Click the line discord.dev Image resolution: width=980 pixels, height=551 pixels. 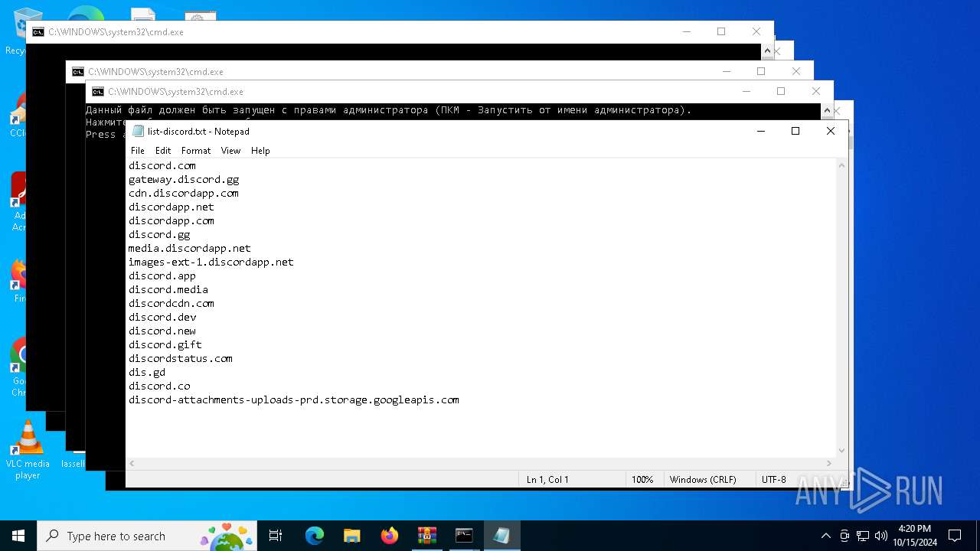(x=162, y=317)
